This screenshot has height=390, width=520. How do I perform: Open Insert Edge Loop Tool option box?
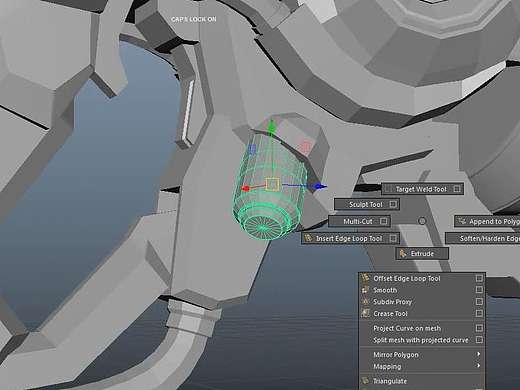point(393,238)
